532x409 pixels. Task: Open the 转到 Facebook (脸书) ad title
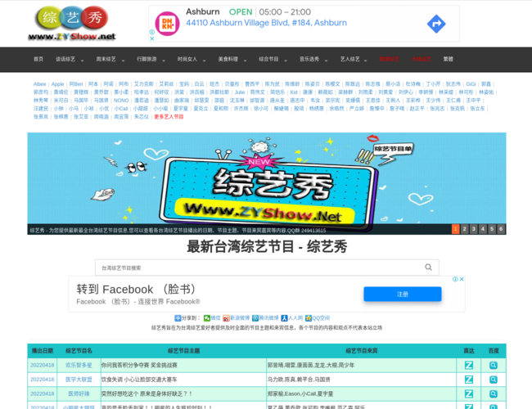coord(136,290)
